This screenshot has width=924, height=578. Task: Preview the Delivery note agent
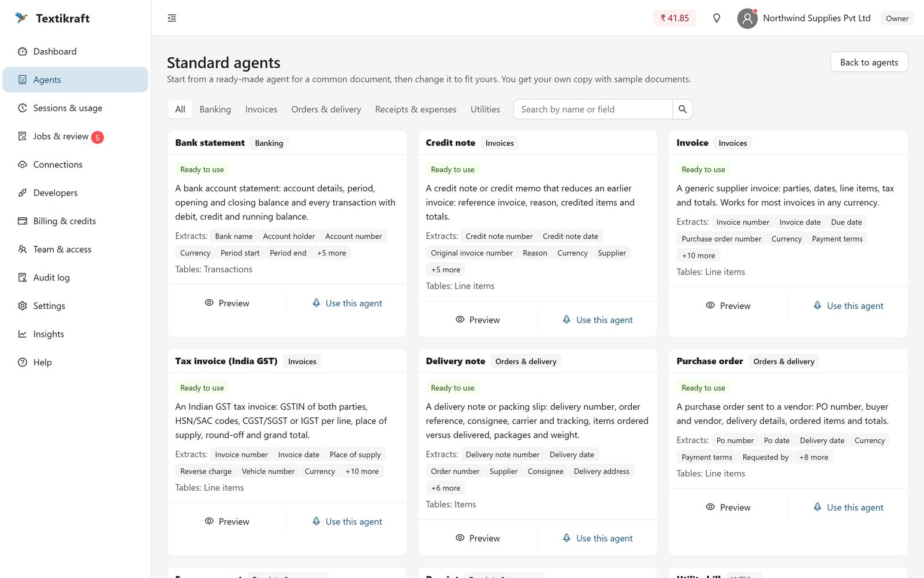478,538
